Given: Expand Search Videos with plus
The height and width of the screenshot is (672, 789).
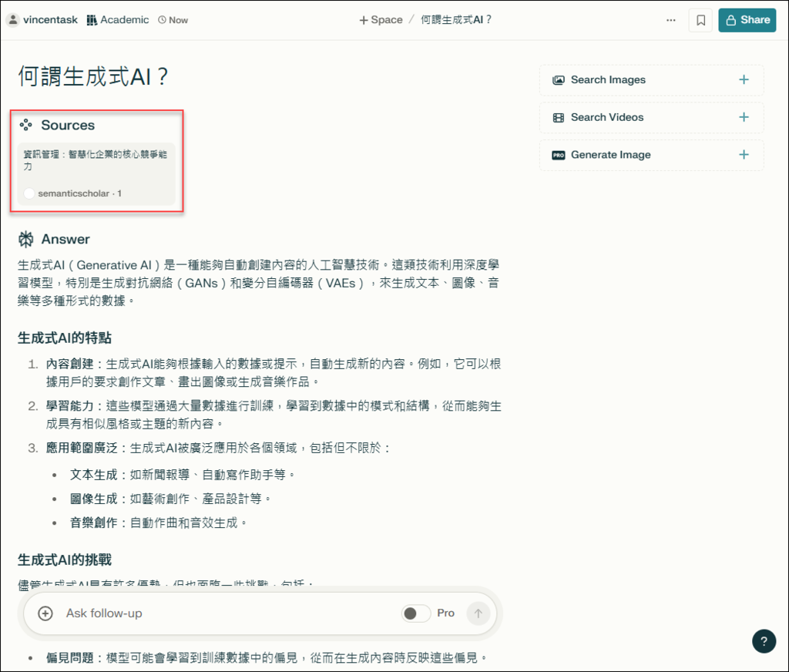Looking at the screenshot, I should tap(744, 117).
